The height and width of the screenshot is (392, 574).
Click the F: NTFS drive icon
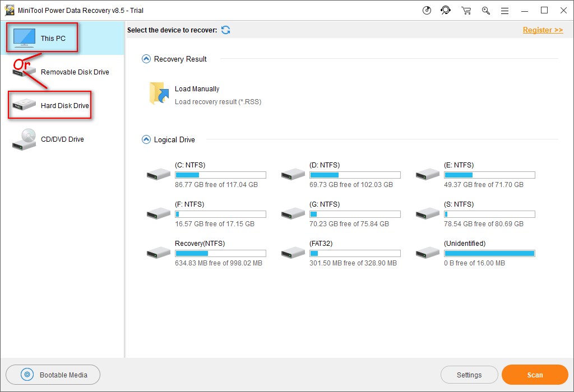(159, 213)
